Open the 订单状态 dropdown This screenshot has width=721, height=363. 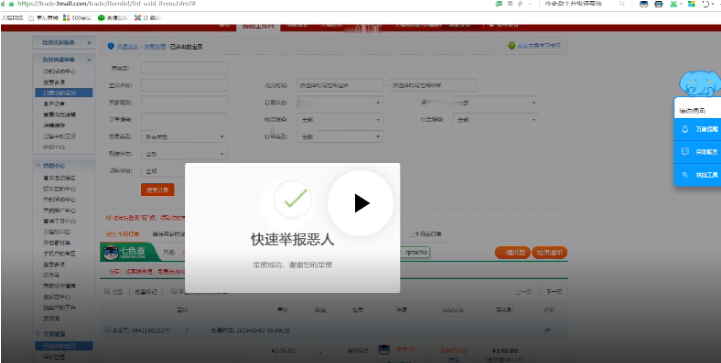pos(340,103)
